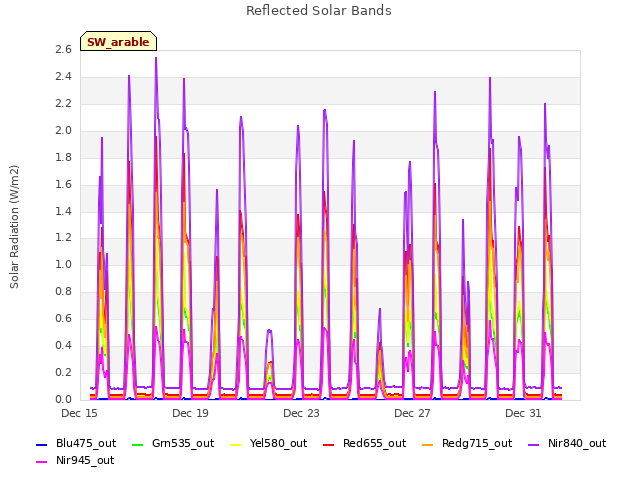Click the Dec 27 x-axis label
Image resolution: width=640 pixels, height=480 pixels.
[412, 413]
